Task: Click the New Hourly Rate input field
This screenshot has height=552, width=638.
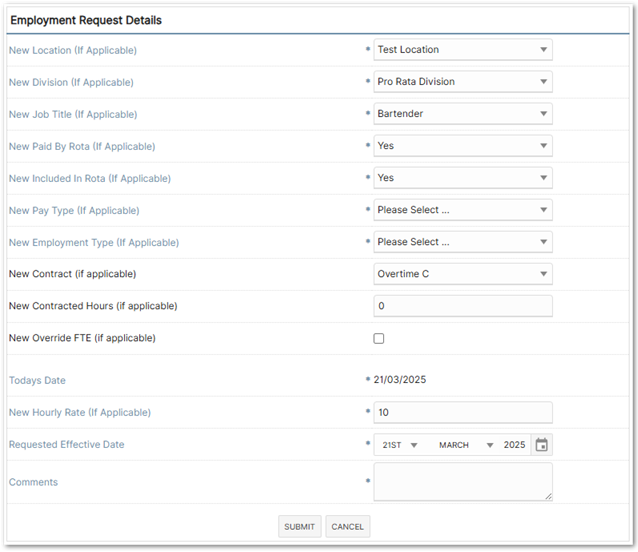Action: [463, 412]
